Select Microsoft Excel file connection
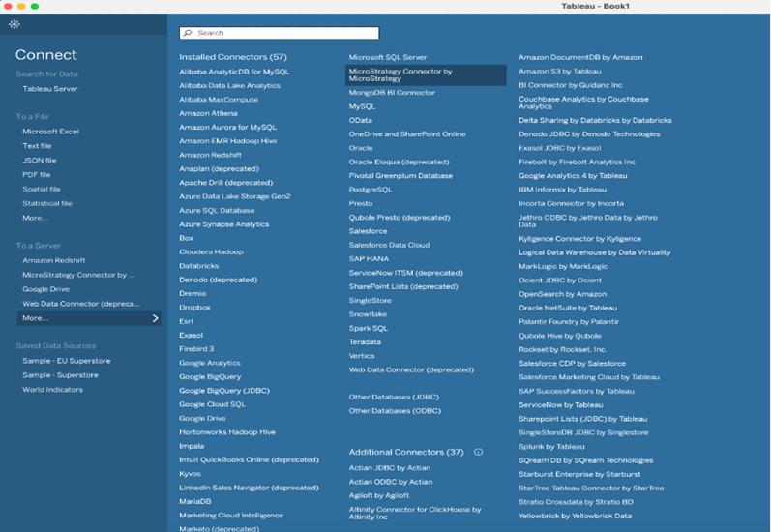Viewport: 771px width, 532px height. tap(50, 132)
